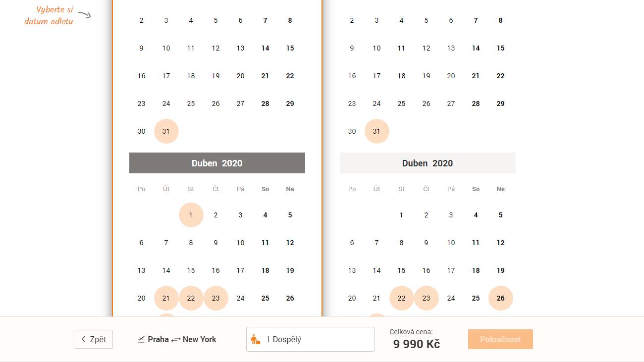Go back with the Zpět button
644x362 pixels.
point(94,339)
